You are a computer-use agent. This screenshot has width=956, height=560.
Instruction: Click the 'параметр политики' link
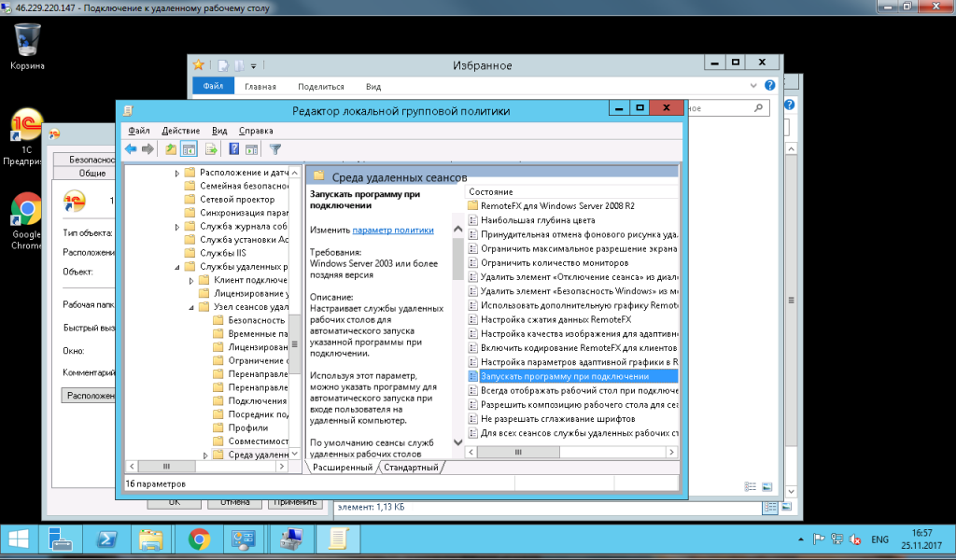393,231
